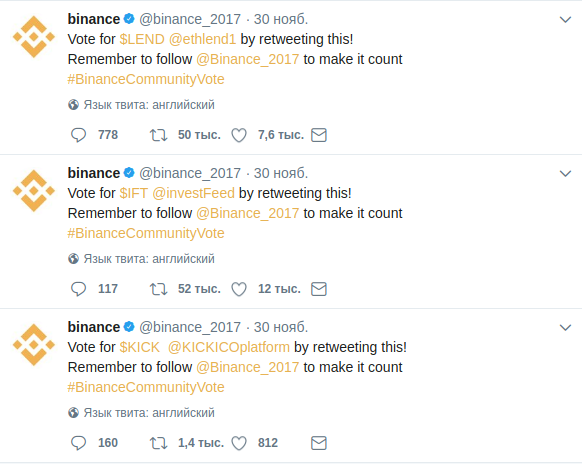Click reply icon on the $KICK tweet
This screenshot has width=582, height=464.
(x=78, y=443)
